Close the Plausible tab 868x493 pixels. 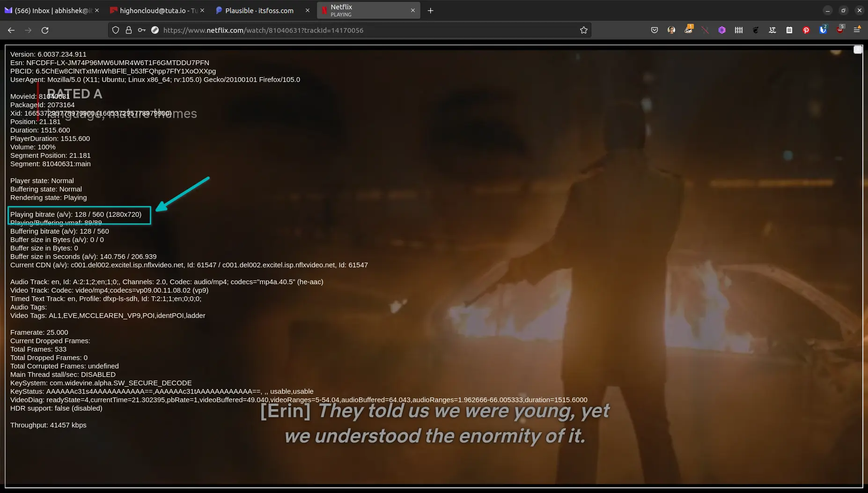(x=308, y=10)
